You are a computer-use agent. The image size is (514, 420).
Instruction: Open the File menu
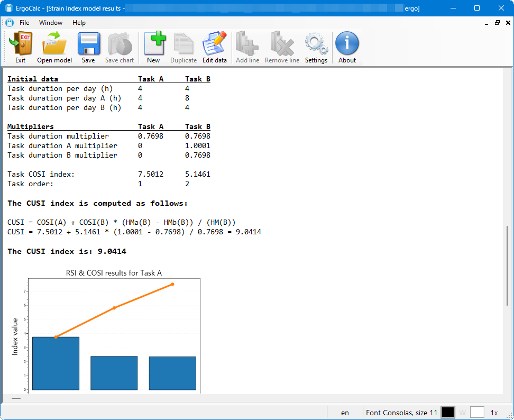tap(24, 23)
